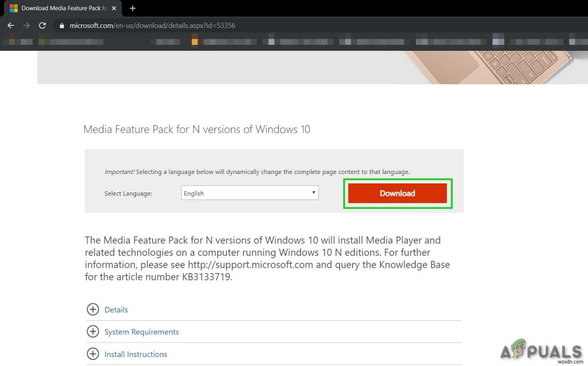Image resolution: width=588 pixels, height=366 pixels.
Task: Click the padlock security icon in address bar
Action: [62, 25]
